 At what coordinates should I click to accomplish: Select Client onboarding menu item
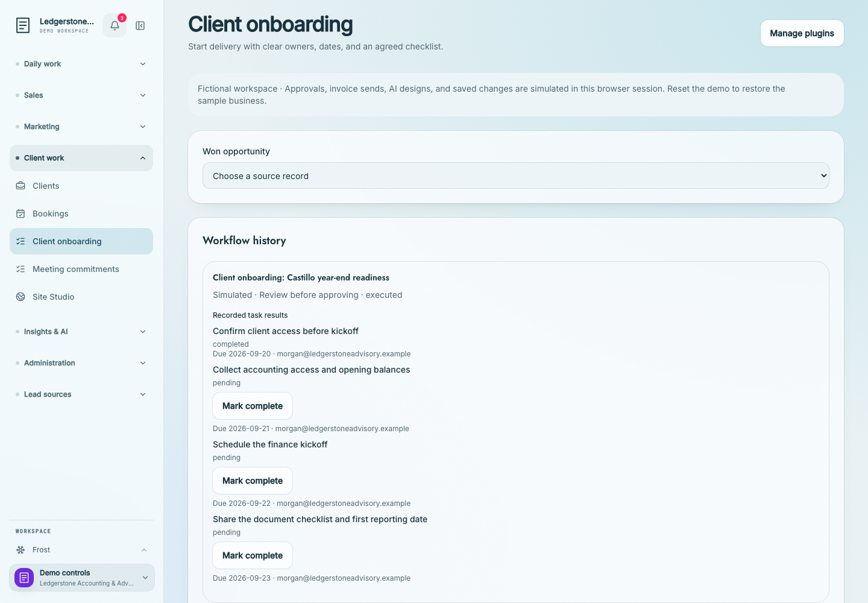pyautogui.click(x=81, y=241)
